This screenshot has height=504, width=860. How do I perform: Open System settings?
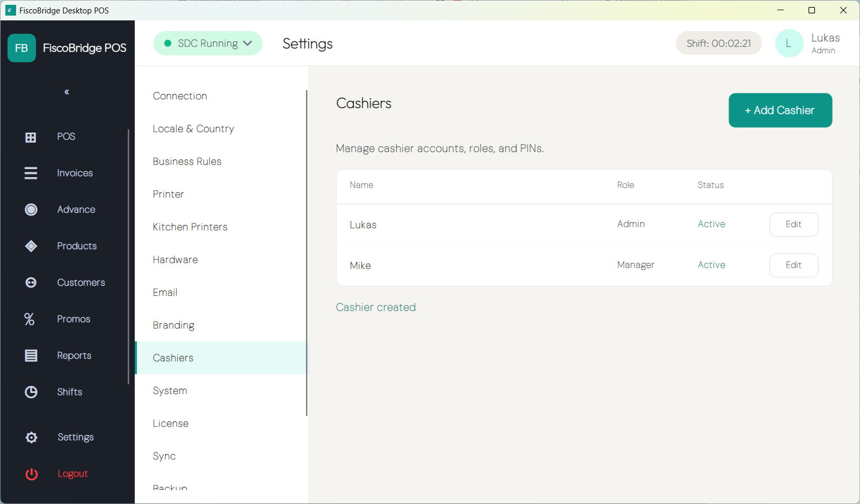[221, 391]
